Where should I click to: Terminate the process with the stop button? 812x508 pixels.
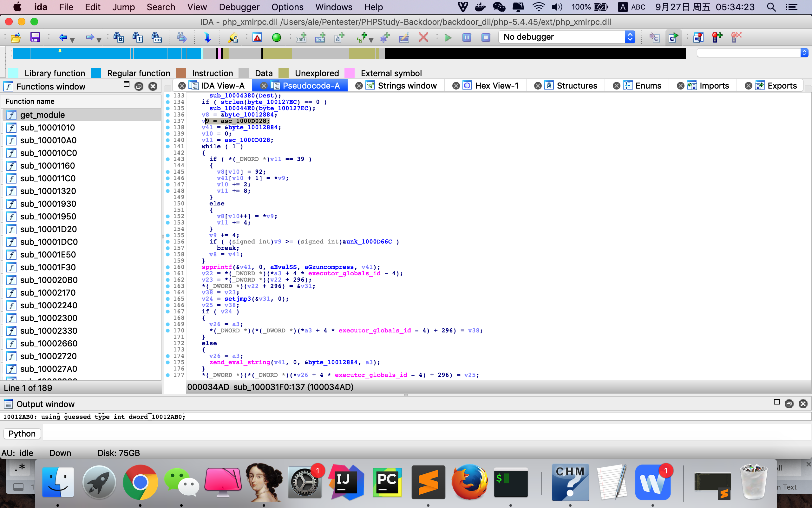pos(486,37)
